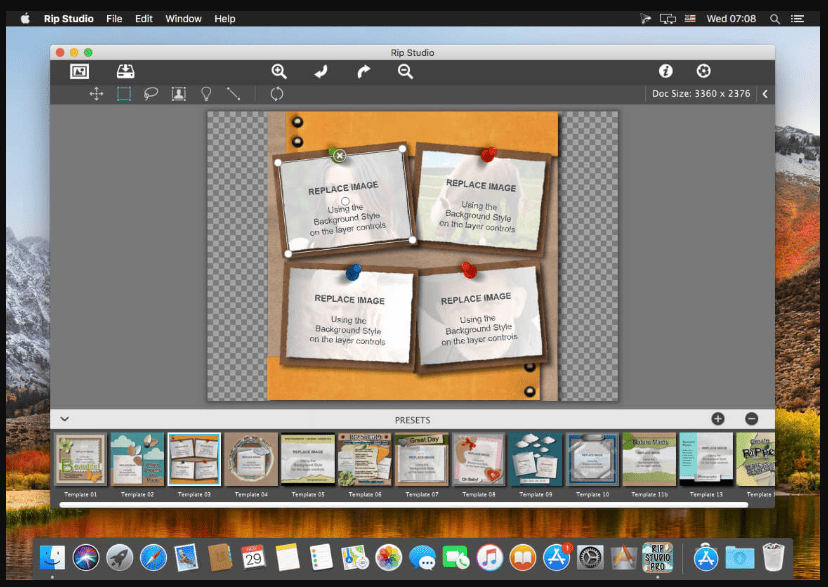Open Photos app from dock
The height and width of the screenshot is (587, 828).
pos(389,557)
